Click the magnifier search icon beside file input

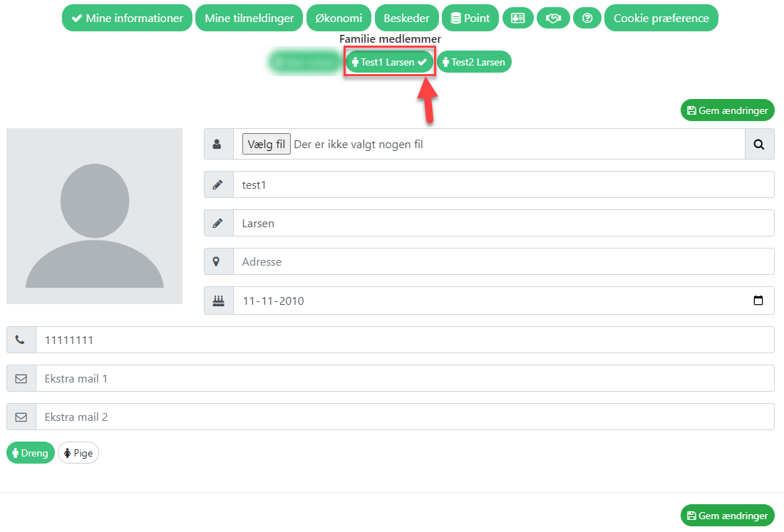click(x=759, y=145)
